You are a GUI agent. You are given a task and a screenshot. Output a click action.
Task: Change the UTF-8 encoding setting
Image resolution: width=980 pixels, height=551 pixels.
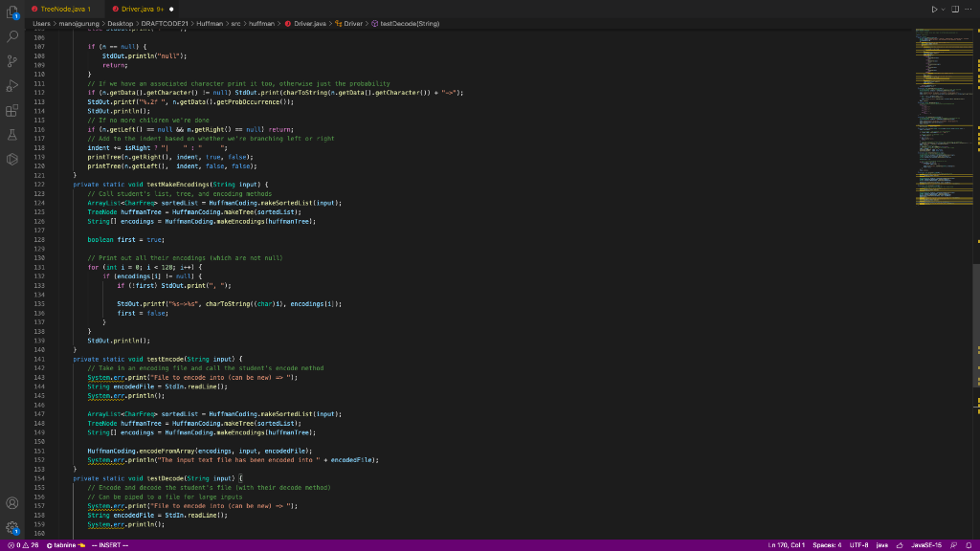point(858,545)
